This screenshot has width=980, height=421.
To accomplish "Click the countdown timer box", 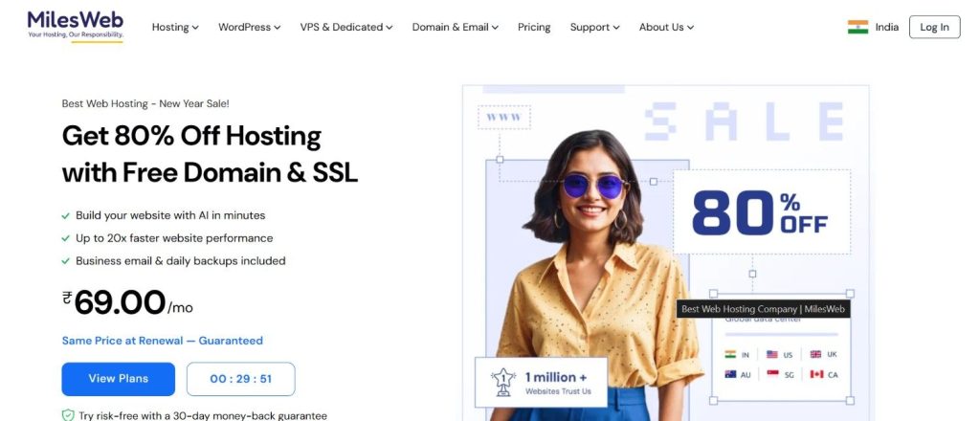I will 240,379.
